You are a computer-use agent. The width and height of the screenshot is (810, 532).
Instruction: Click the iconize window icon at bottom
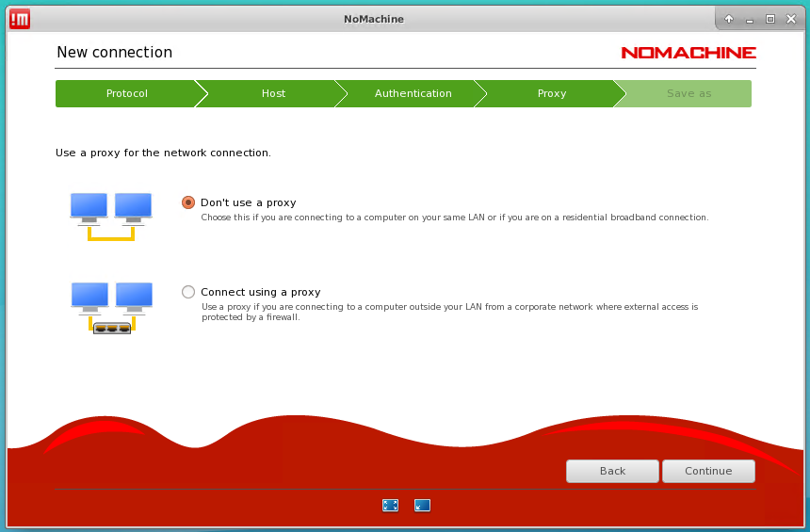click(x=422, y=505)
